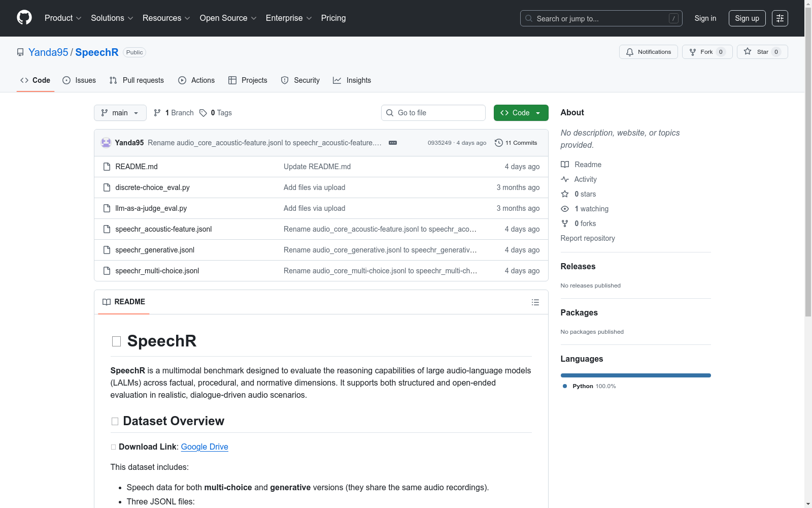812x508 pixels.
Task: Open the README outline icon
Action: tap(535, 302)
